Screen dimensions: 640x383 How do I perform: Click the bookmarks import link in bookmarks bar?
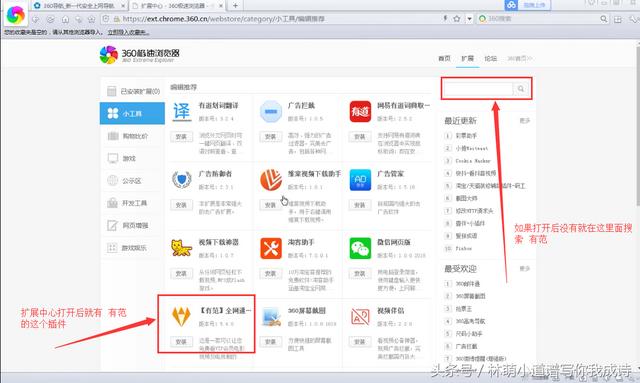coord(128,32)
